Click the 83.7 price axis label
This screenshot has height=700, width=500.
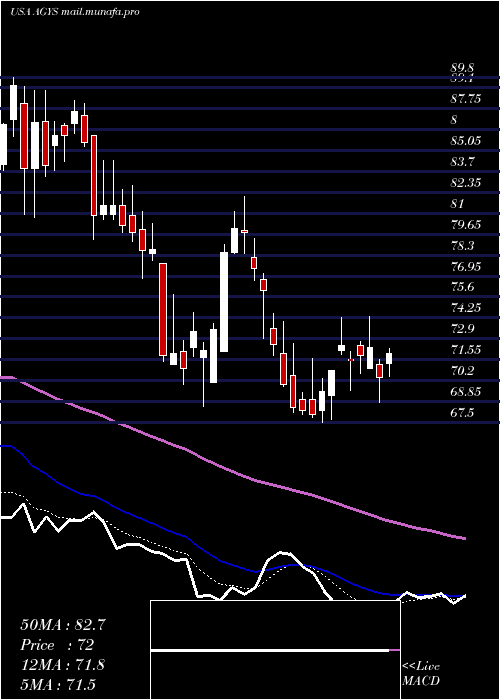pyautogui.click(x=462, y=162)
